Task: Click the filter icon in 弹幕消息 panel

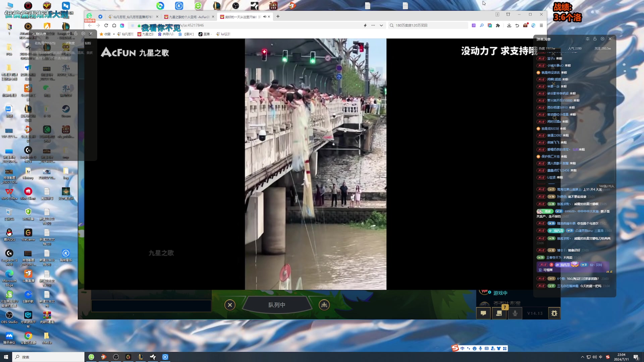Action: coord(588,39)
